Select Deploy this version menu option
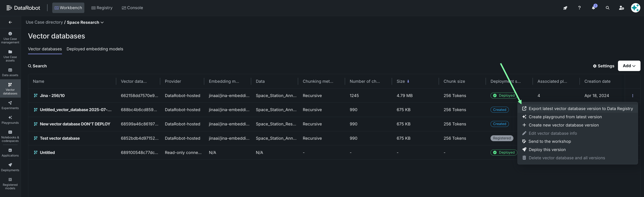This screenshot has height=197, width=644. (547, 150)
